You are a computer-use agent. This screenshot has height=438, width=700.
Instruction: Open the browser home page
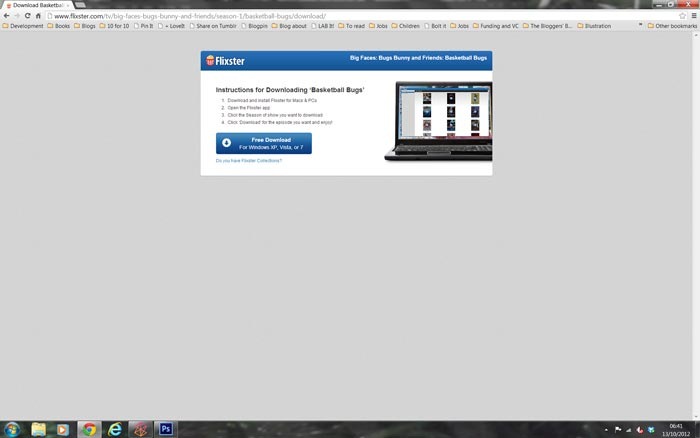coord(38,16)
